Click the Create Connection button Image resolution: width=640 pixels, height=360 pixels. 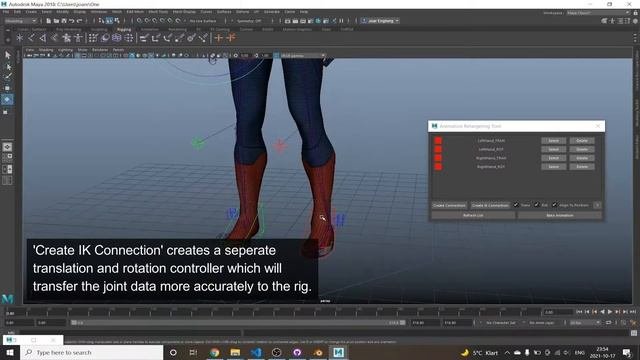tap(449, 205)
